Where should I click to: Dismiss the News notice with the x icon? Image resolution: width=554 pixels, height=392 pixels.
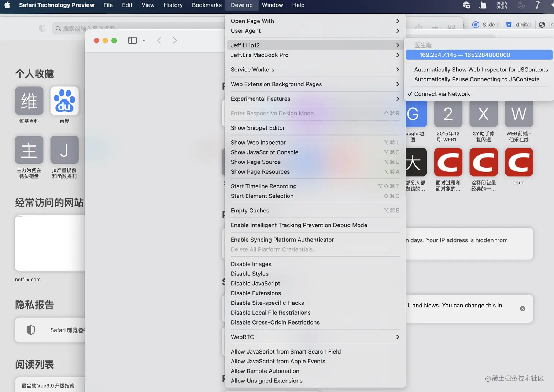tap(522, 309)
